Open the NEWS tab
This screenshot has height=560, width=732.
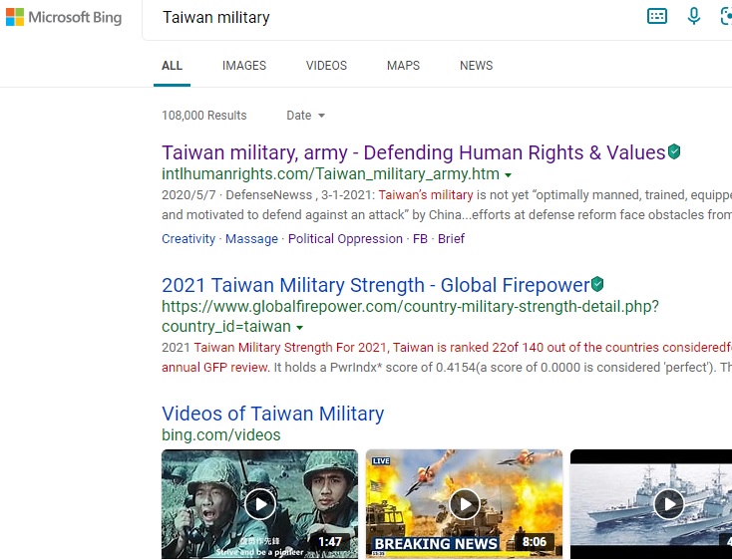(x=476, y=66)
